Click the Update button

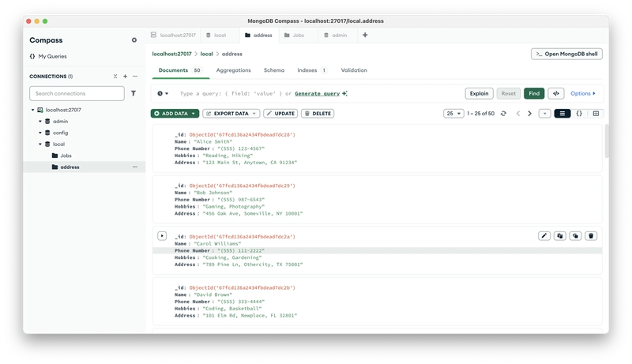pos(280,114)
